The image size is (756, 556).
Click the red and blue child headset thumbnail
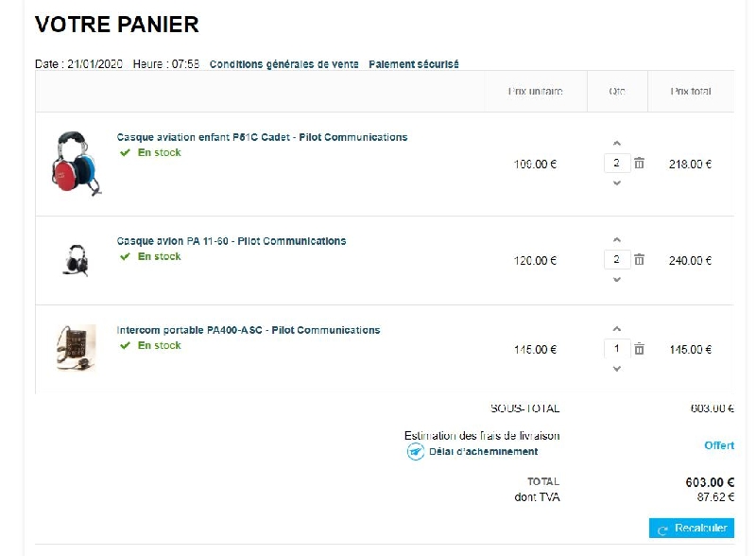tap(76, 163)
